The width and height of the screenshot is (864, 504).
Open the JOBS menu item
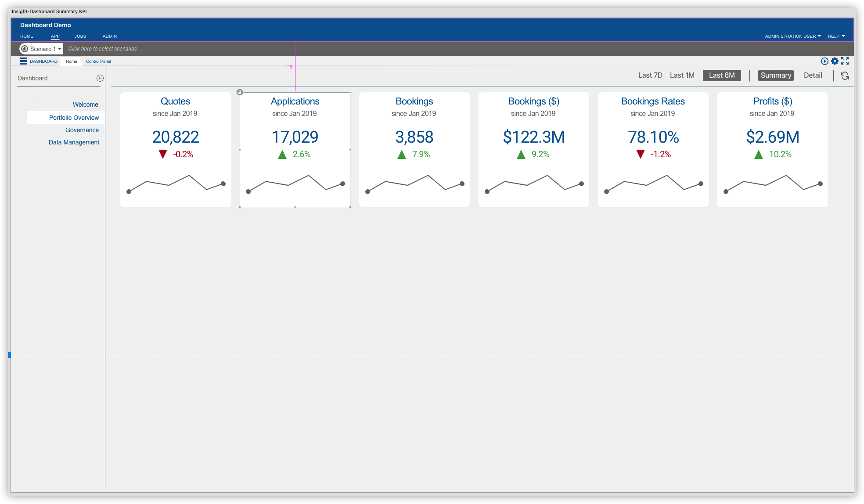[x=80, y=36]
